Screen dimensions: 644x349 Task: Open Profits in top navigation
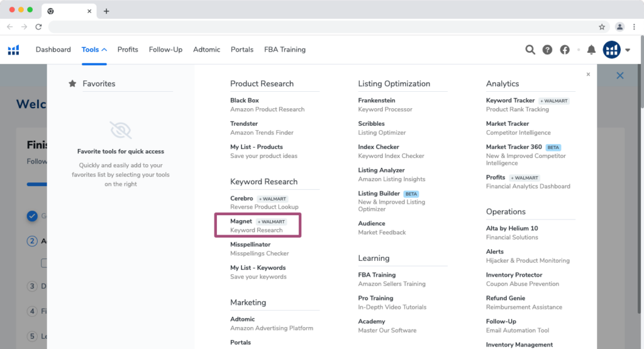[128, 50]
